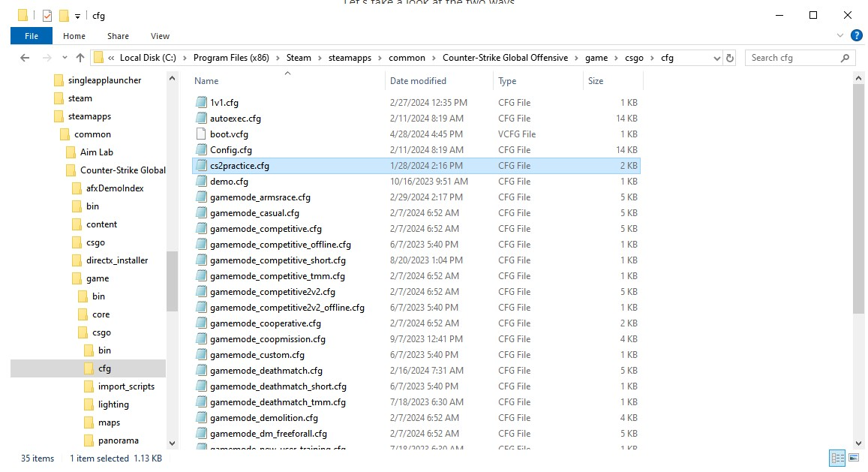Navigate to Program Files (x86) breadcrumb
Screen dimensions: 868x472
[x=231, y=58]
